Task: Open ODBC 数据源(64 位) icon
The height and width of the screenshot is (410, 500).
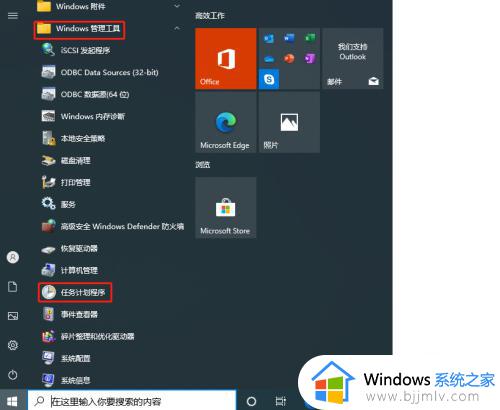Action: coord(48,94)
